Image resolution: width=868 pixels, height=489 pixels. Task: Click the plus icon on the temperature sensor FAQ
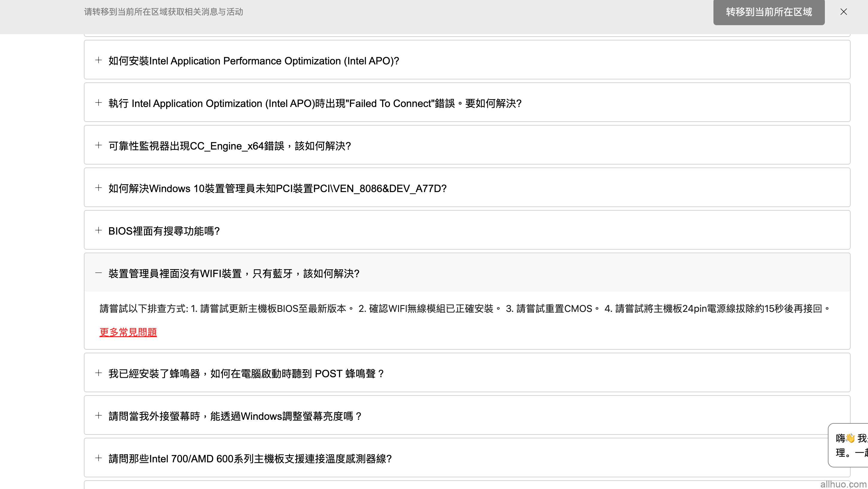[98, 458]
